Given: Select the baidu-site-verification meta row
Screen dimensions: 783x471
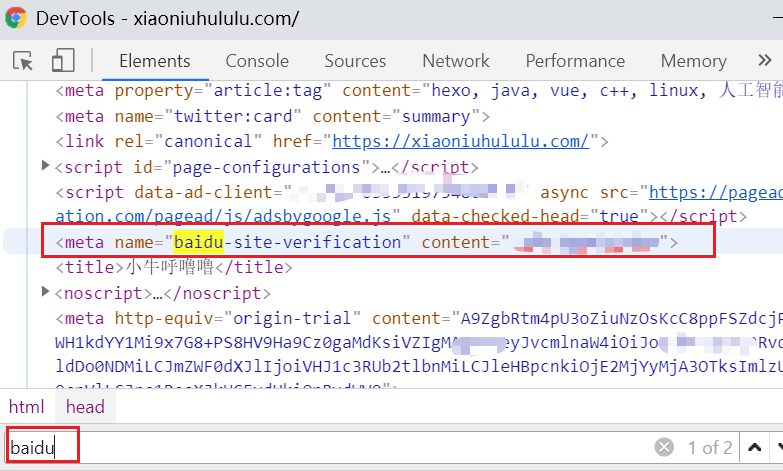Looking at the screenshot, I should coord(367,242).
